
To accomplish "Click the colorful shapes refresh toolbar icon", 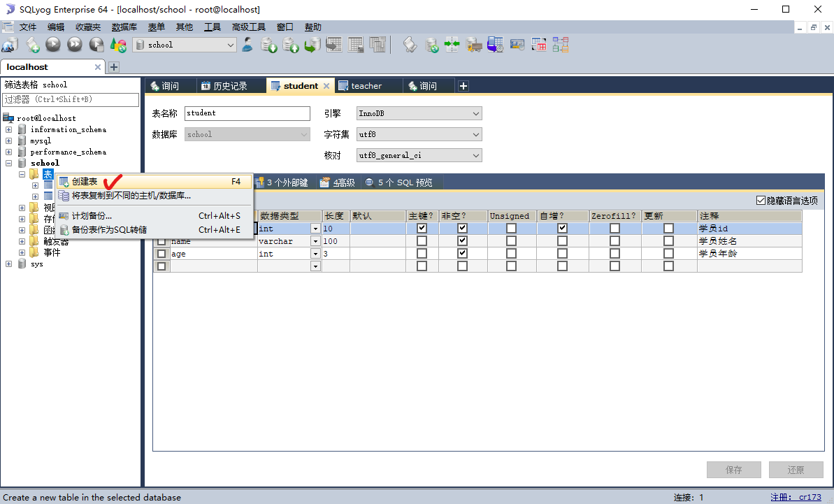I will (x=118, y=45).
